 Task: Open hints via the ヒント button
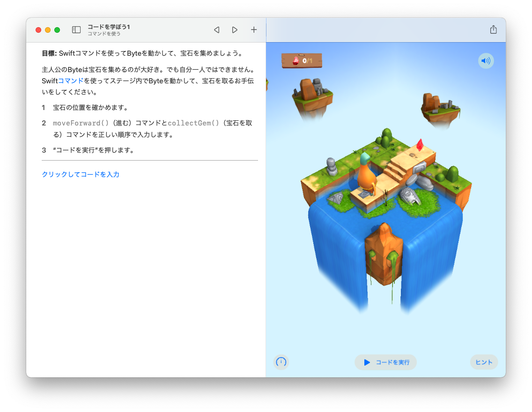point(484,362)
